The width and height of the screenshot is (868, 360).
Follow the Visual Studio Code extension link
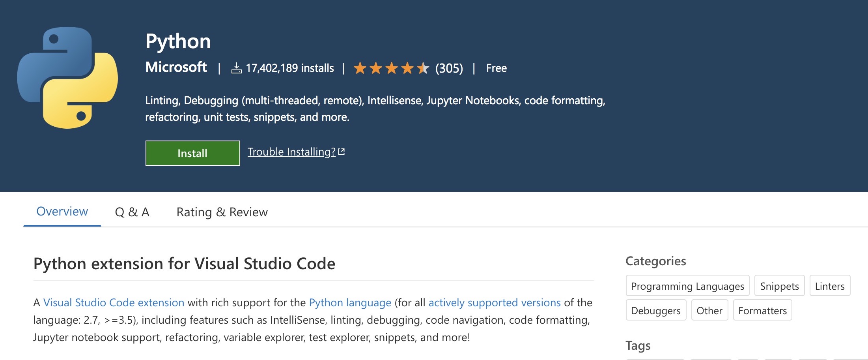[114, 303]
